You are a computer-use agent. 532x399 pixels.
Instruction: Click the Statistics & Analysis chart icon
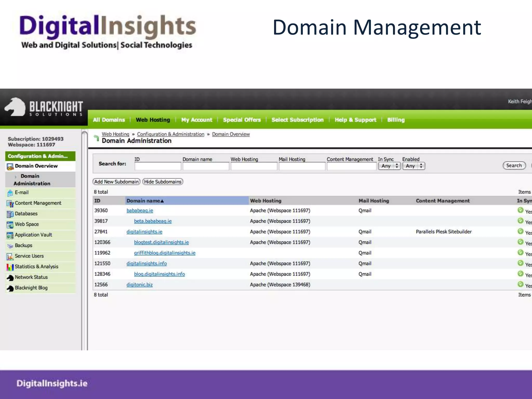point(10,267)
